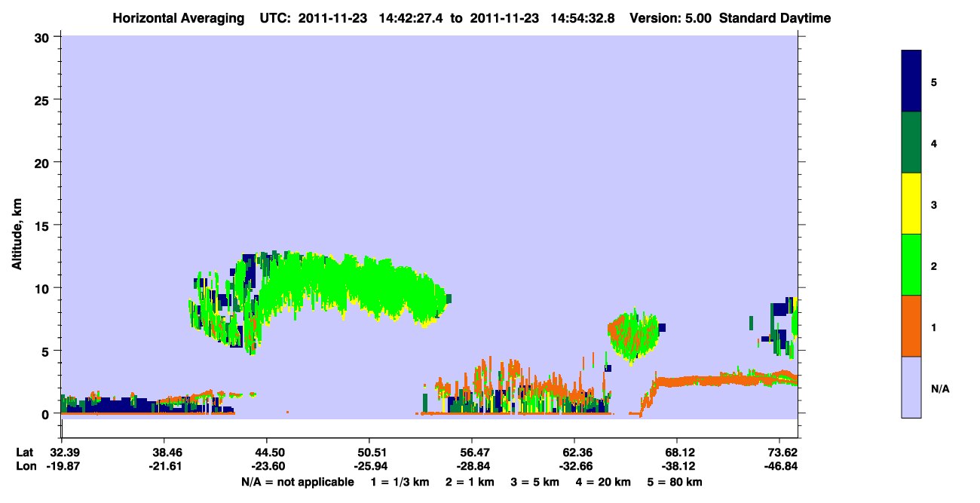Screen dimensions: 980x503
Task: Click the 'Lon' row label
Action: pyautogui.click(x=26, y=466)
